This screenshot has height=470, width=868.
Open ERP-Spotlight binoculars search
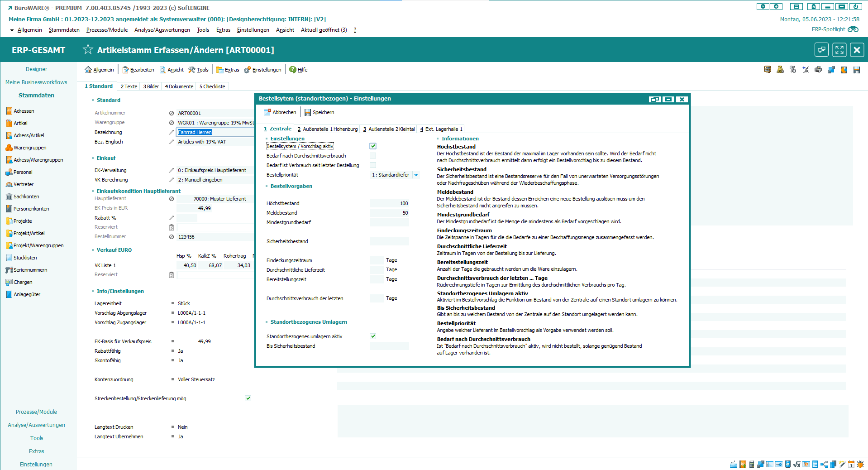point(853,29)
